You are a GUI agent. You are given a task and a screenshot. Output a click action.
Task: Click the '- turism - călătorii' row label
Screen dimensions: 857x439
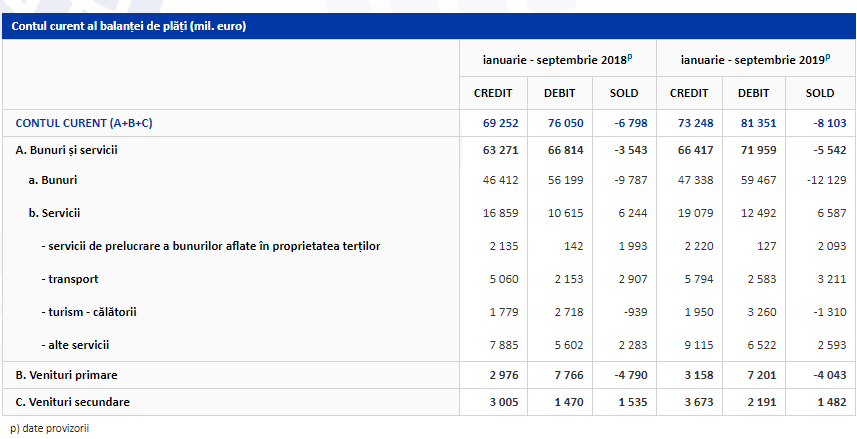tap(89, 312)
